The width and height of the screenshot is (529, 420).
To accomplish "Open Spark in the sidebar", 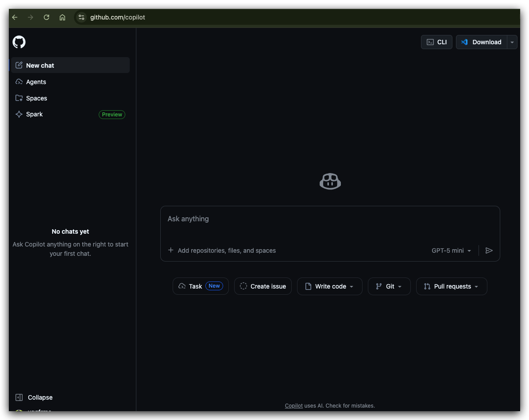I will (x=70, y=114).
